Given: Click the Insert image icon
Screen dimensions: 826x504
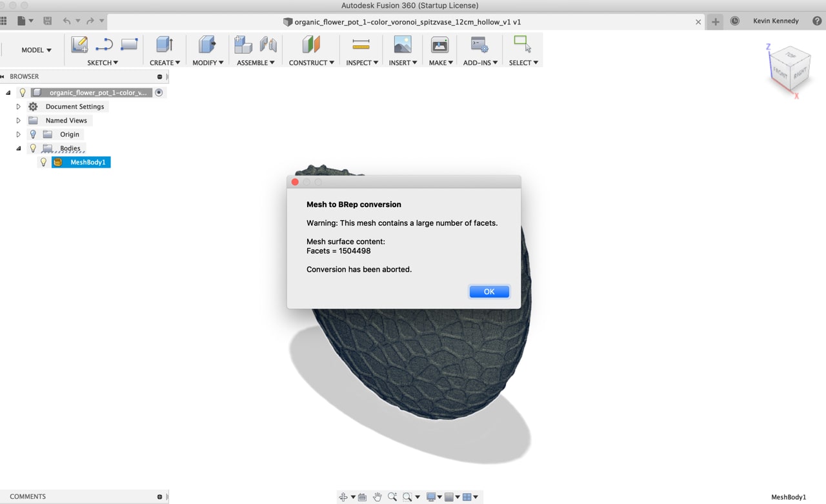Looking at the screenshot, I should [x=402, y=45].
